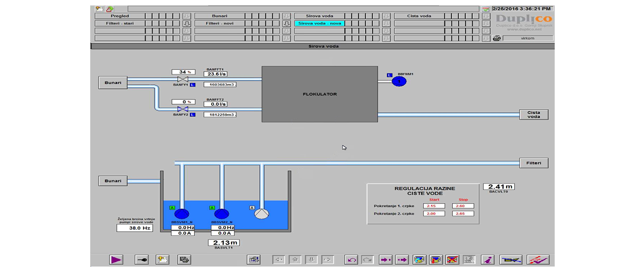The height and width of the screenshot is (272, 644).
Task: Click the FLOKULATOR block
Action: 320,94
